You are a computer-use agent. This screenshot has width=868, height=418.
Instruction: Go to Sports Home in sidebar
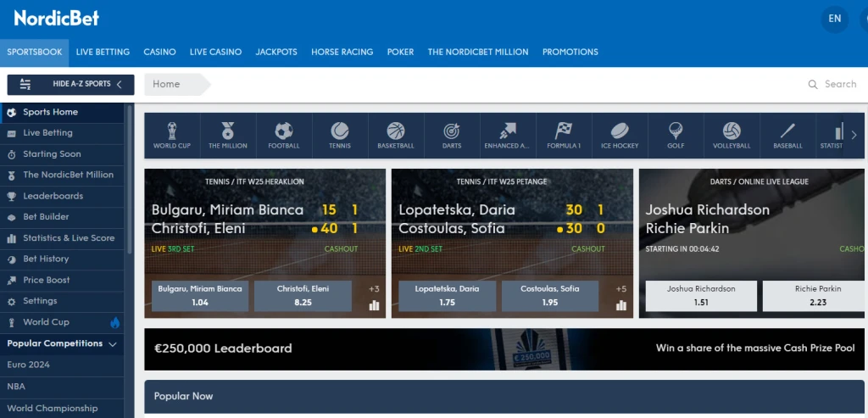pyautogui.click(x=62, y=113)
